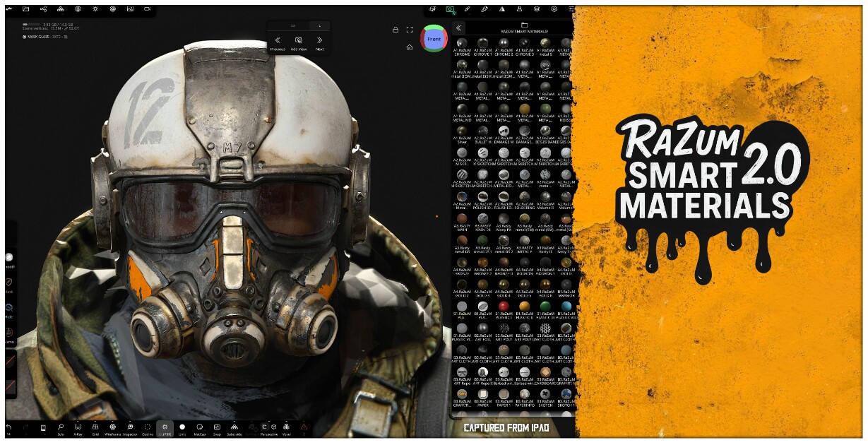Toggle the Outline option
The width and height of the screenshot is (868, 445).
(x=148, y=429)
